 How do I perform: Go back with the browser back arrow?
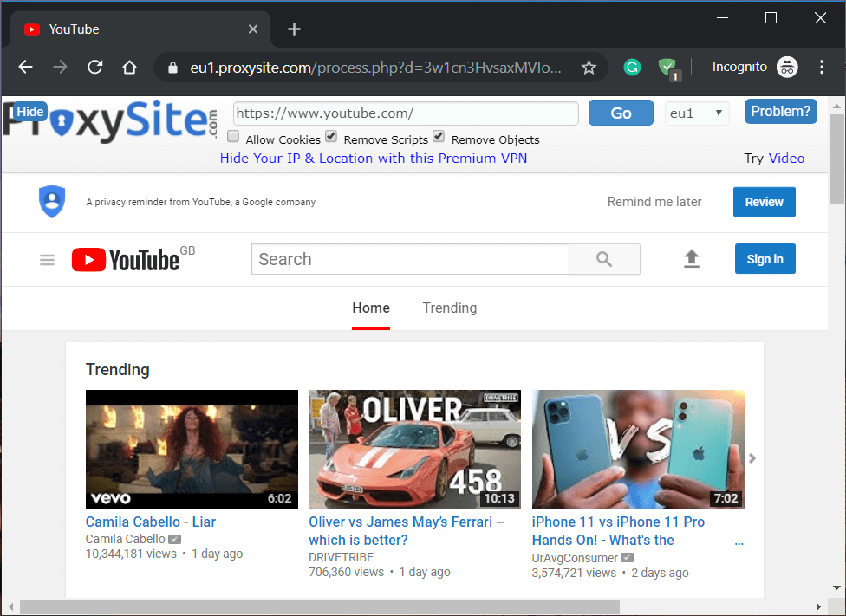(25, 67)
